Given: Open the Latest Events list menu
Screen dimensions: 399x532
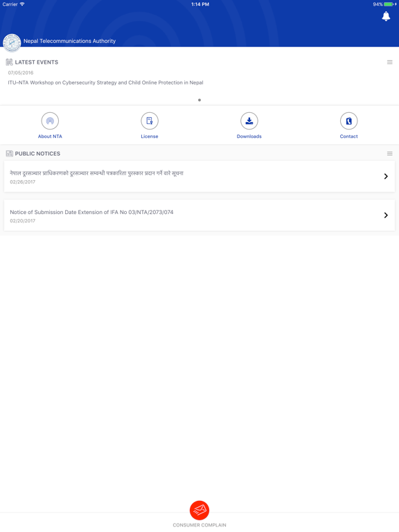Looking at the screenshot, I should pyautogui.click(x=390, y=62).
